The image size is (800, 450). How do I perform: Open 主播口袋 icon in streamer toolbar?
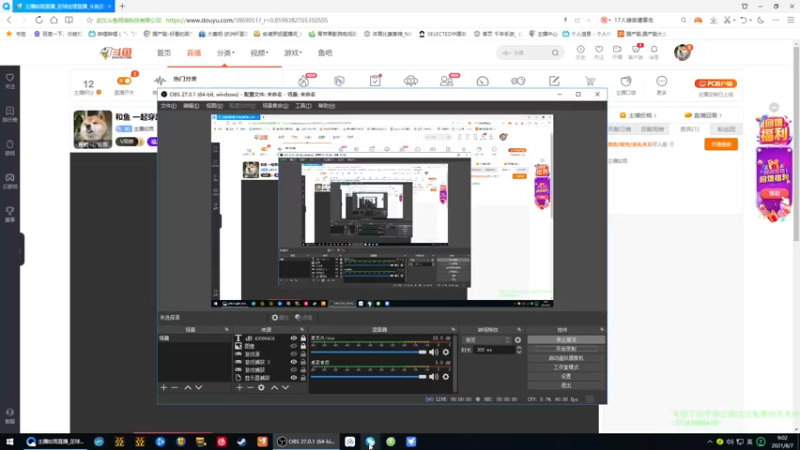[626, 85]
